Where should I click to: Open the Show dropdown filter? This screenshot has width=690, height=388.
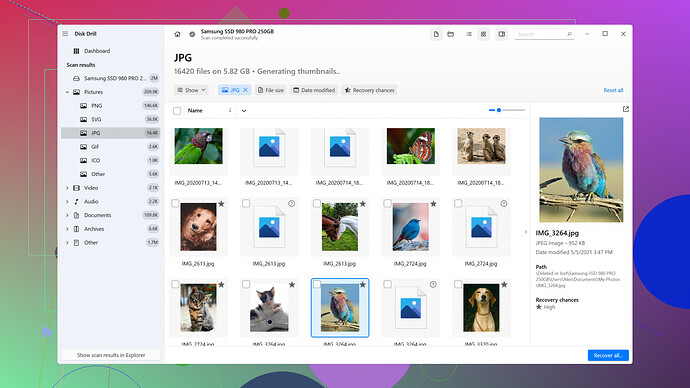[191, 90]
